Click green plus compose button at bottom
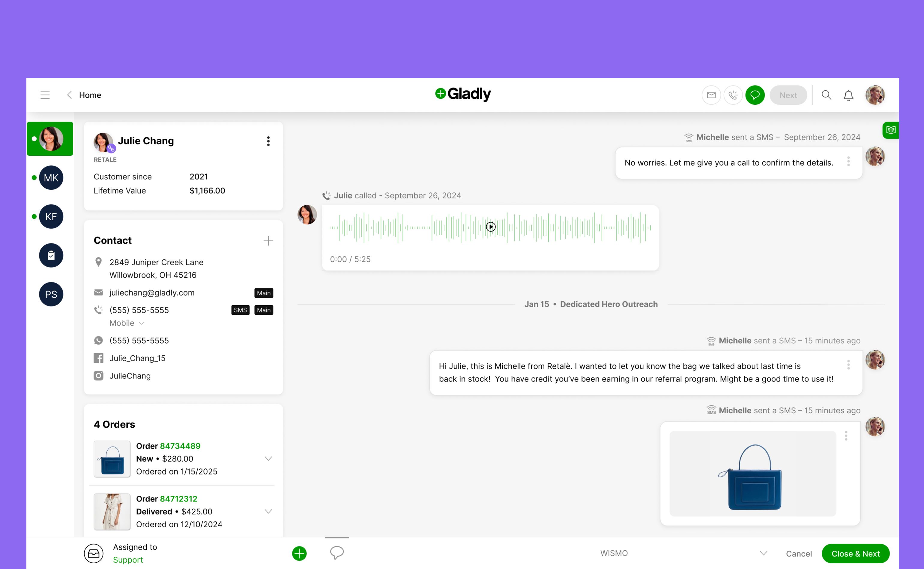The height and width of the screenshot is (569, 924). pyautogui.click(x=299, y=553)
